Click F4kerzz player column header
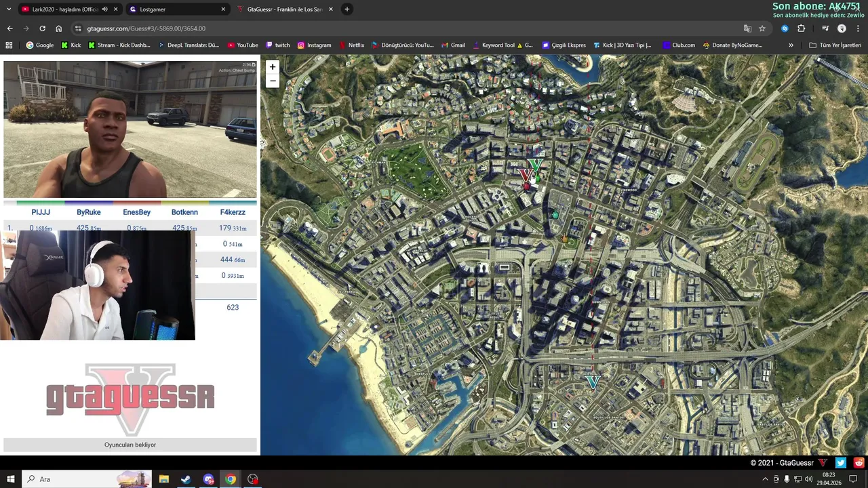 pyautogui.click(x=233, y=212)
